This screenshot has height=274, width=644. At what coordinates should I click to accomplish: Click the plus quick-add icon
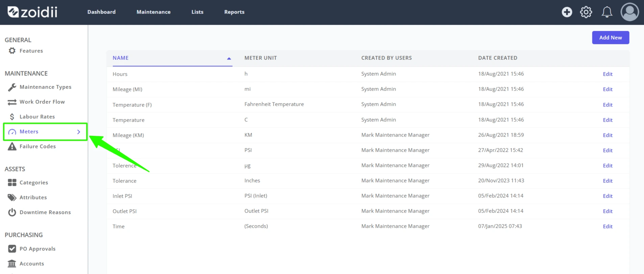pos(567,12)
